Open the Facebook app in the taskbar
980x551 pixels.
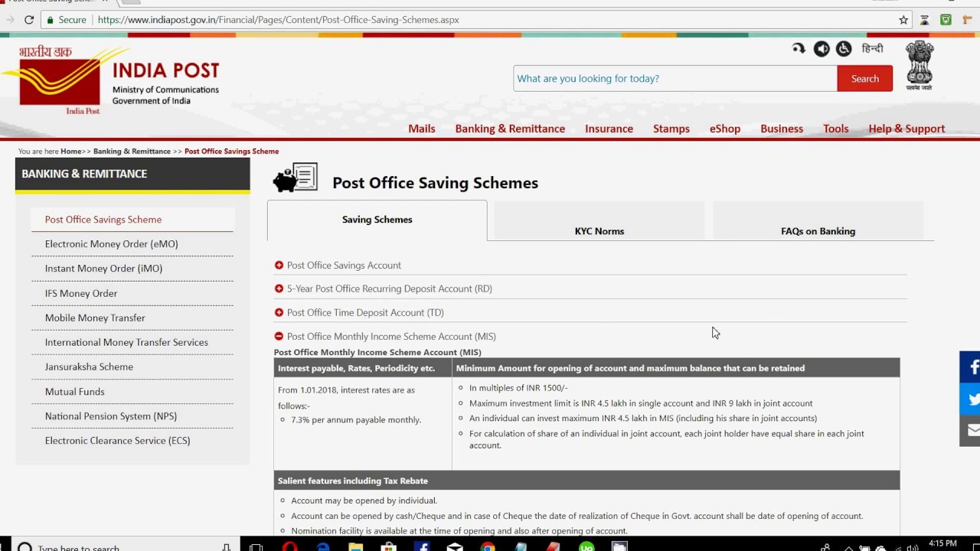click(422, 547)
